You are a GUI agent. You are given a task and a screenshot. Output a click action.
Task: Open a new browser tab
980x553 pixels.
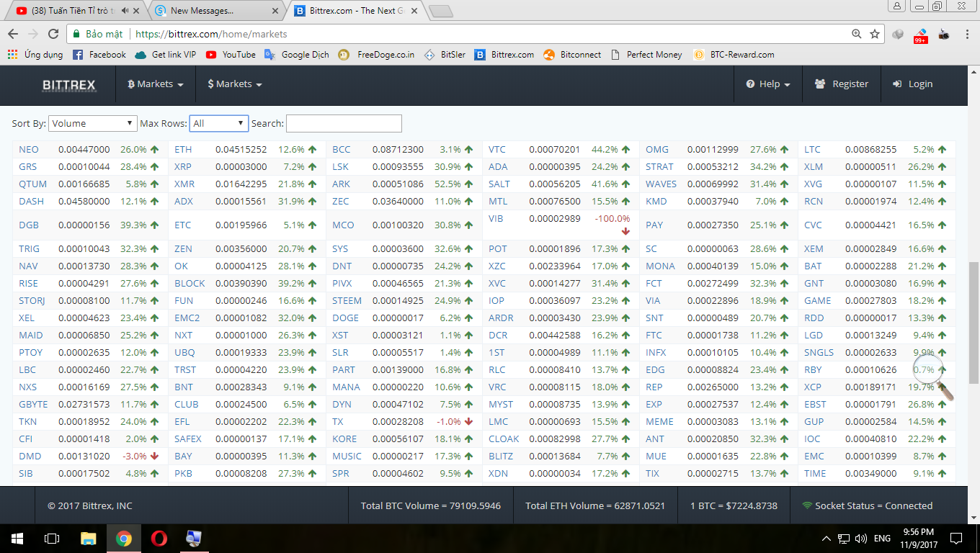[x=440, y=11]
